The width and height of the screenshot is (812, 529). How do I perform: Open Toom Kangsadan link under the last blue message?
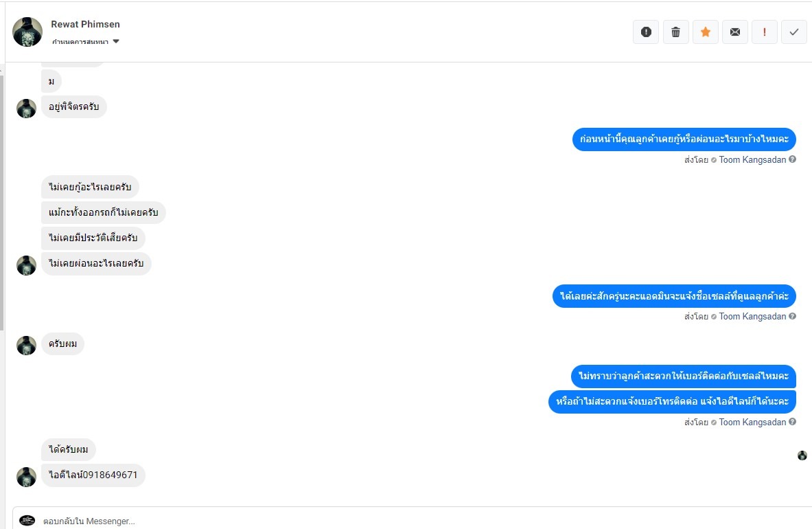click(x=752, y=423)
